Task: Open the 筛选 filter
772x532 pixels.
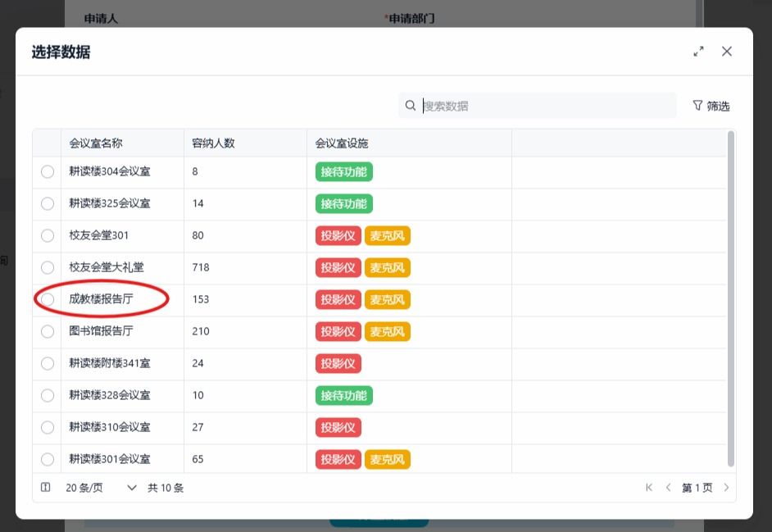Action: coord(711,106)
